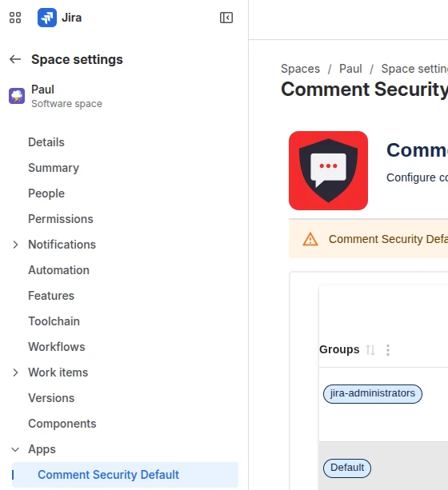Select Apps in the sidebar
Image resolution: width=448 pixels, height=490 pixels.
pos(42,449)
